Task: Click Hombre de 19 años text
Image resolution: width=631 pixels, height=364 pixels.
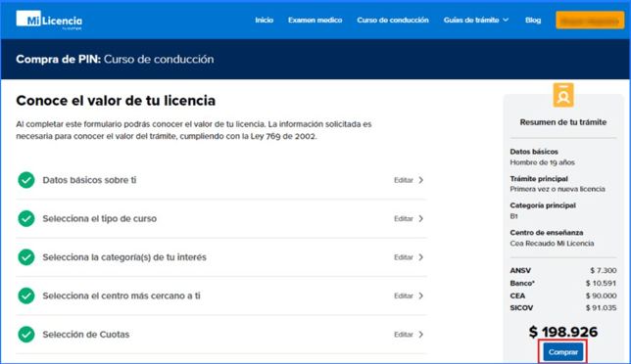Action: [542, 162]
